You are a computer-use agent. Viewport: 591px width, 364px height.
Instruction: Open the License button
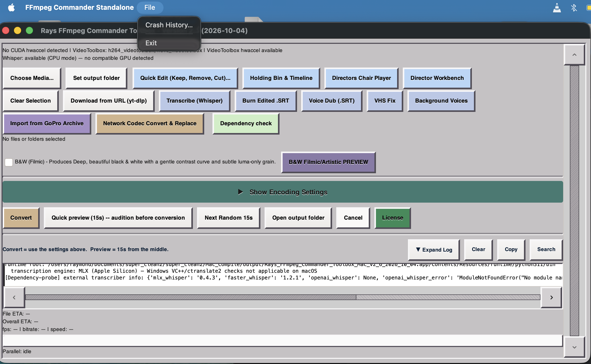pos(393,218)
